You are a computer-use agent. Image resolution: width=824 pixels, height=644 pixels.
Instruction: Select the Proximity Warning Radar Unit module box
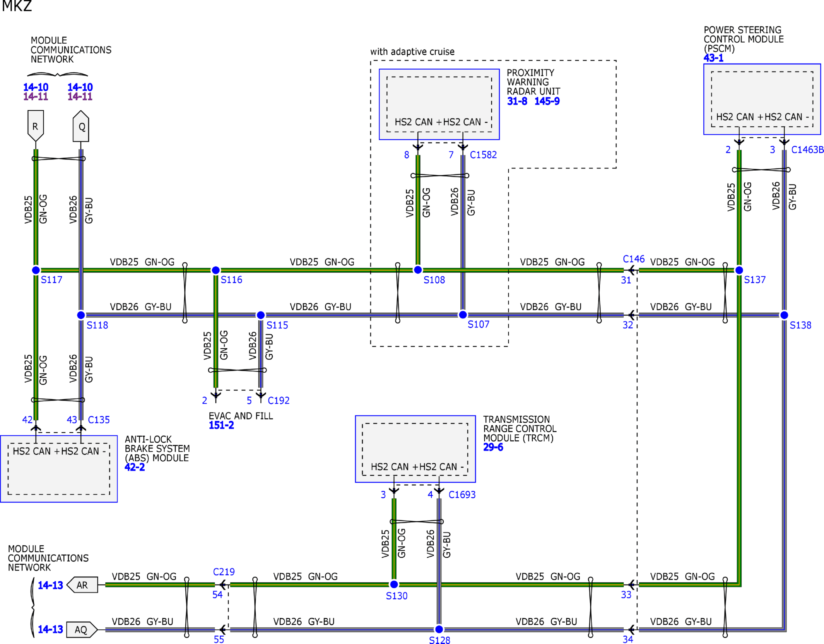click(x=439, y=104)
